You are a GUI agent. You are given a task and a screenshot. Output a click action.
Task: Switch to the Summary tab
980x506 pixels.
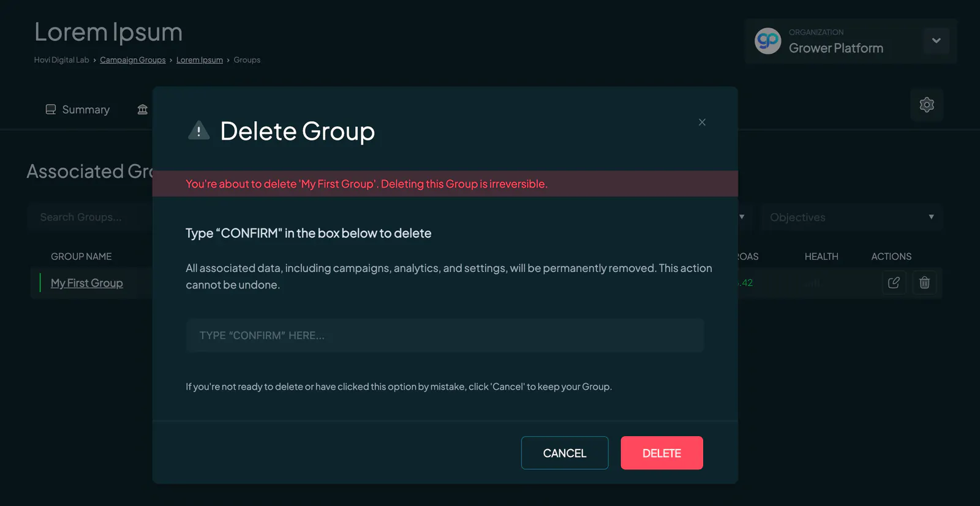(x=78, y=110)
